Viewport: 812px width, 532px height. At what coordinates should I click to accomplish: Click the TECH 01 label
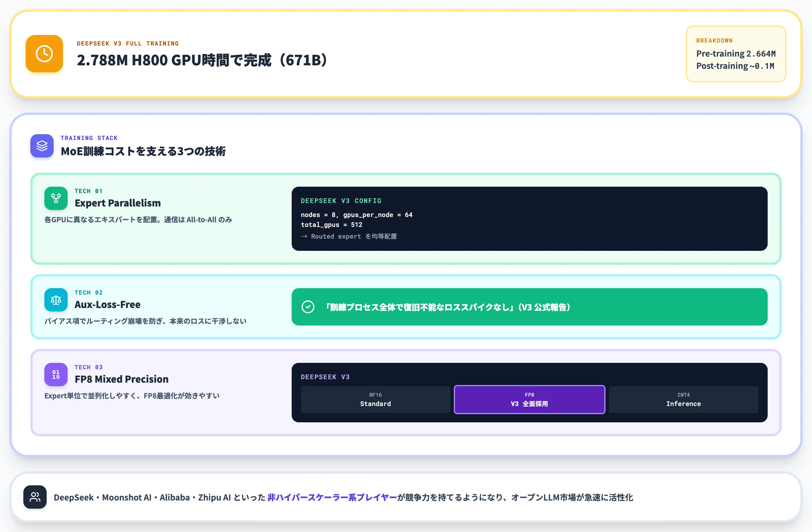88,191
